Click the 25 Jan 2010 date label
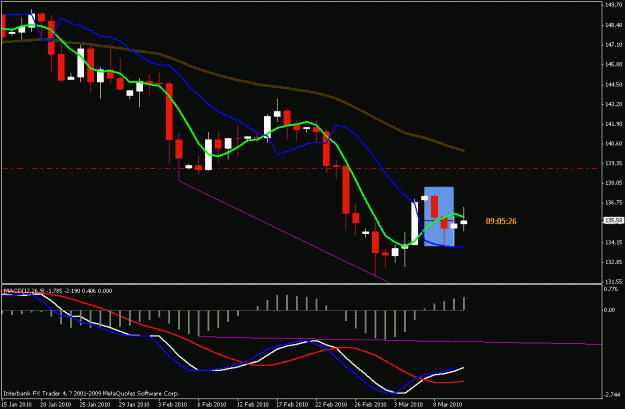This screenshot has width=625, height=409. coord(95,404)
